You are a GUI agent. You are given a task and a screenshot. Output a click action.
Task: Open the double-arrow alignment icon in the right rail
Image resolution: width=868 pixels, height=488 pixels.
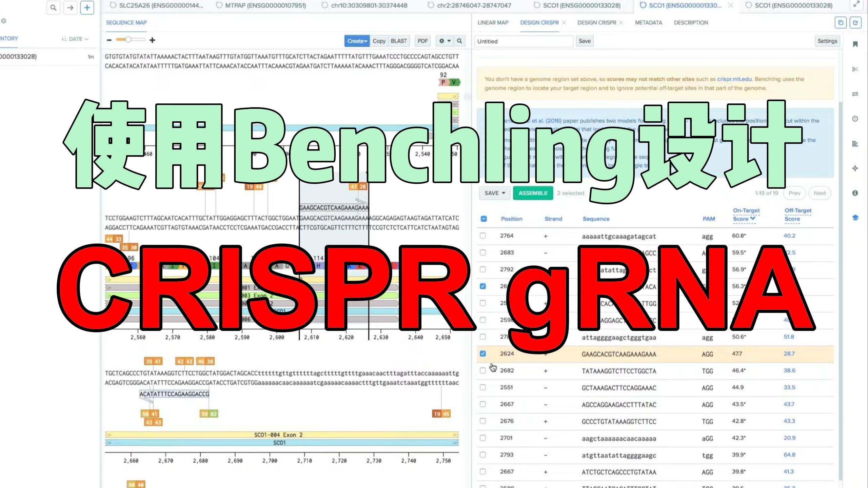point(855,94)
